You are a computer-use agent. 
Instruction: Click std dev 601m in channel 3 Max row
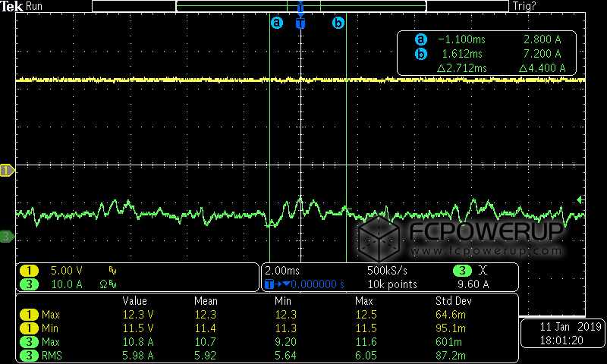pos(448,342)
